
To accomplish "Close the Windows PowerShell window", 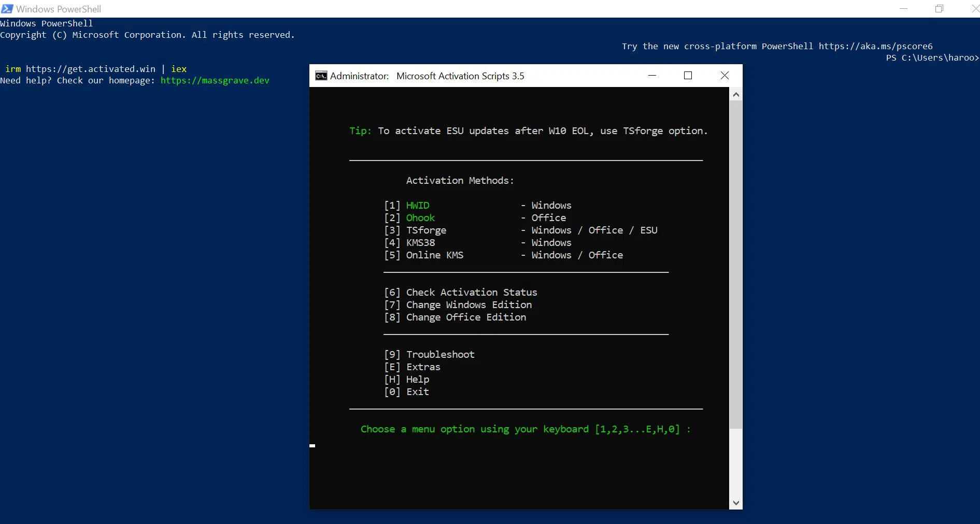I will pyautogui.click(x=974, y=9).
